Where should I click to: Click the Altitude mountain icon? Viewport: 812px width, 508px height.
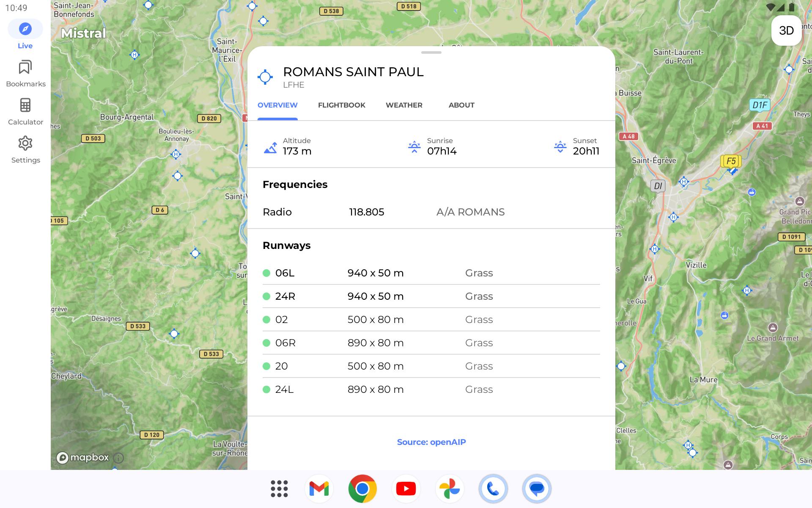pos(270,147)
